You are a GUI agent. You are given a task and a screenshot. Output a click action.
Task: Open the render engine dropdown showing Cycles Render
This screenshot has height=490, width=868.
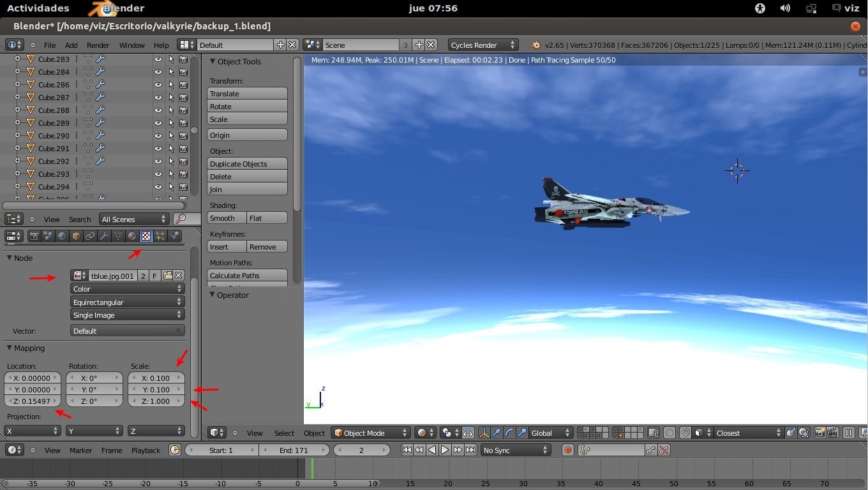483,45
